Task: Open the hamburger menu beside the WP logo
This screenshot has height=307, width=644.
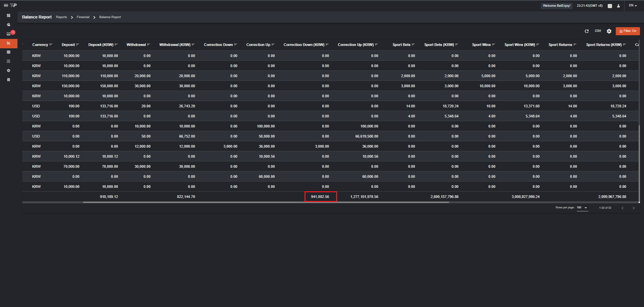Action: pyautogui.click(x=6, y=5)
